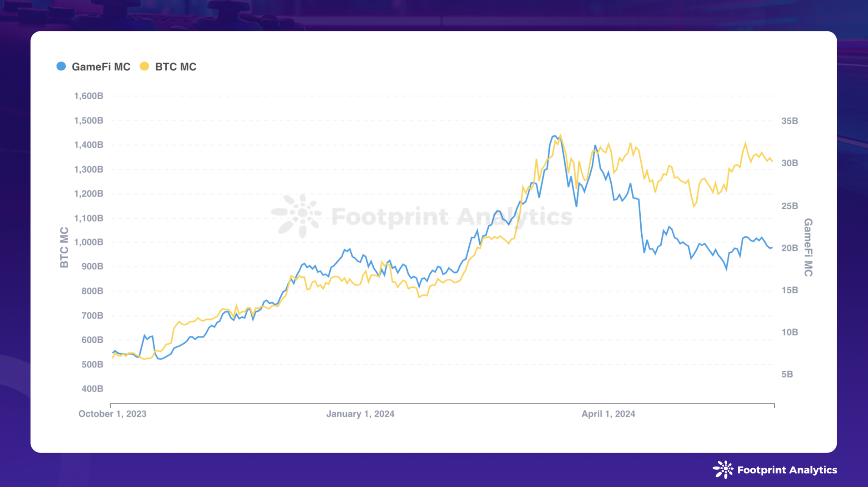Select the 20B right axis tick label
The width and height of the screenshot is (868, 487).
pos(790,248)
